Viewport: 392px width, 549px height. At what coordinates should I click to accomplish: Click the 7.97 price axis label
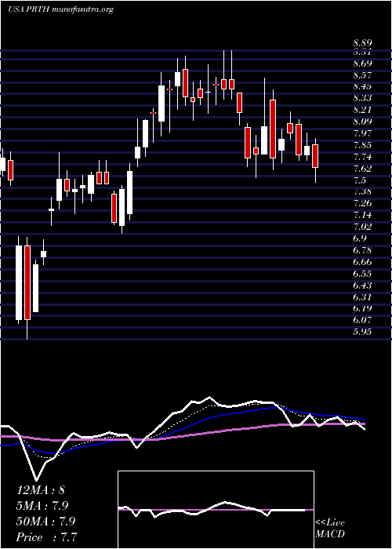(362, 133)
